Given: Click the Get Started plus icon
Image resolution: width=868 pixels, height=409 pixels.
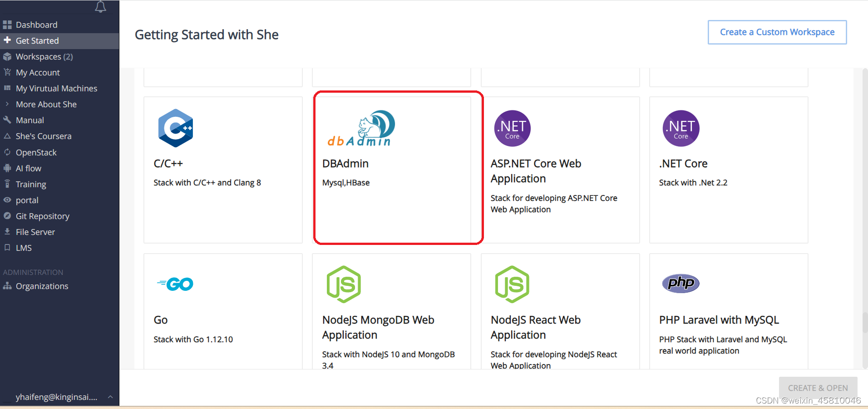Looking at the screenshot, I should tap(7, 40).
